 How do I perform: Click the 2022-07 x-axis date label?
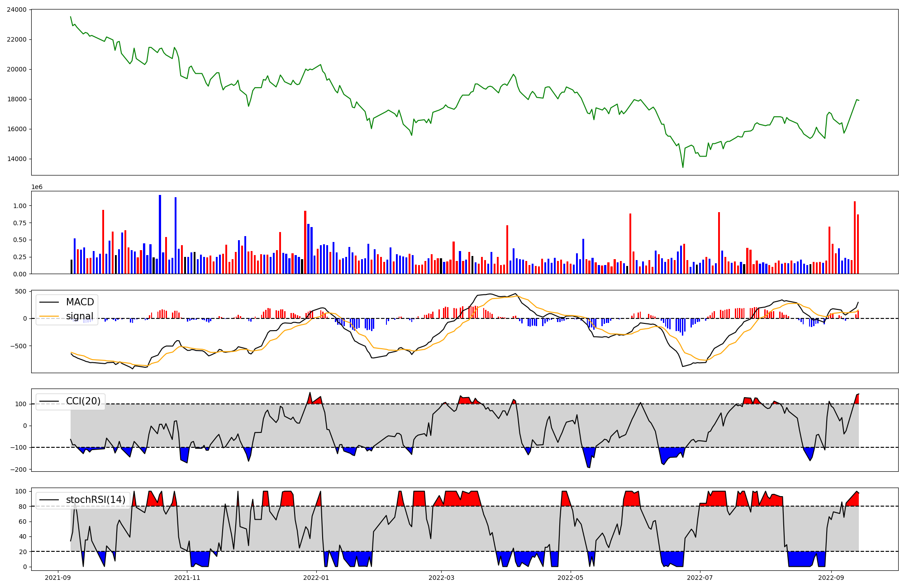[x=700, y=578]
